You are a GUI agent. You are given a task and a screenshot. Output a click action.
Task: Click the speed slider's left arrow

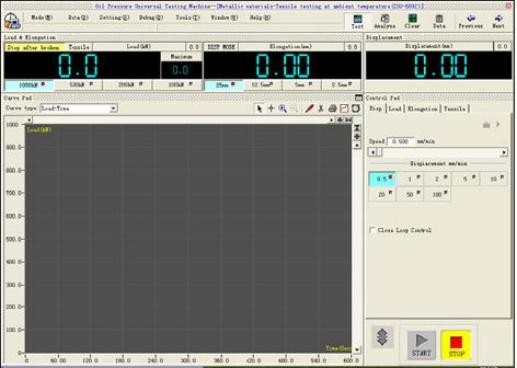click(x=372, y=152)
